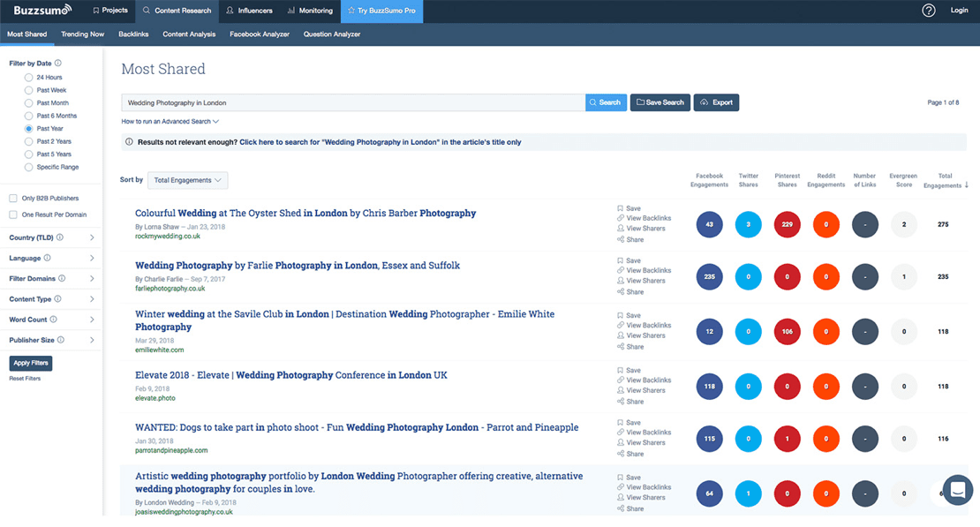Open the Influencers menu
The image size is (980, 527).
tap(249, 11)
